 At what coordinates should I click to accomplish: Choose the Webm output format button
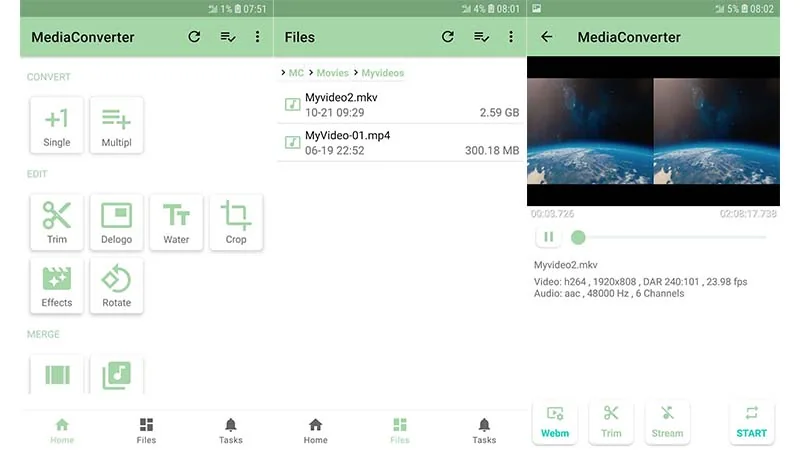pos(555,422)
